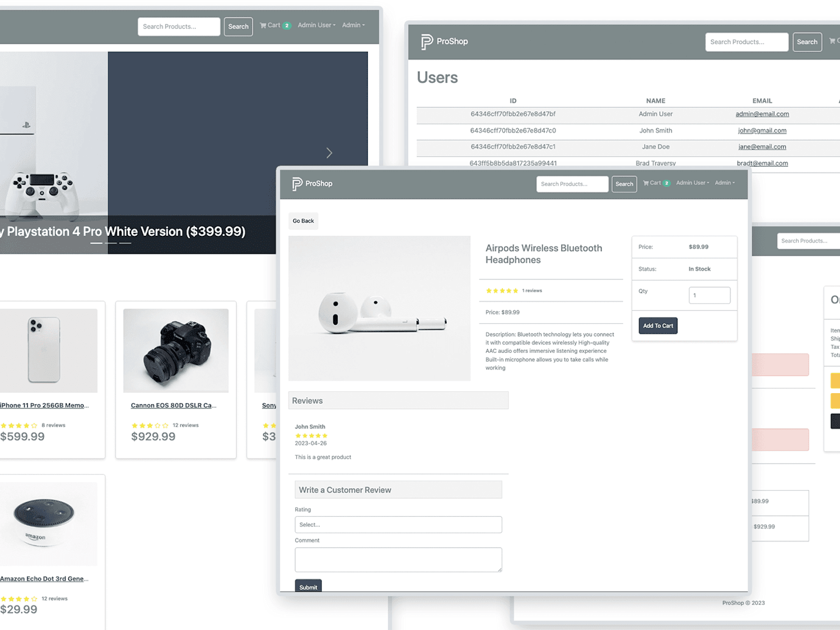Submit the customer review
This screenshot has width=840, height=630.
click(308, 586)
